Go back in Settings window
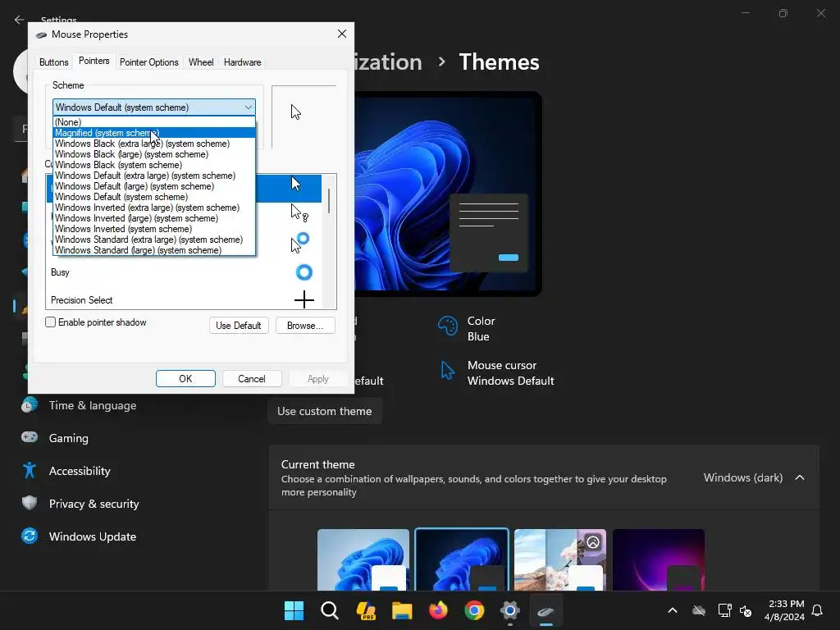This screenshot has height=630, width=840. point(20,20)
